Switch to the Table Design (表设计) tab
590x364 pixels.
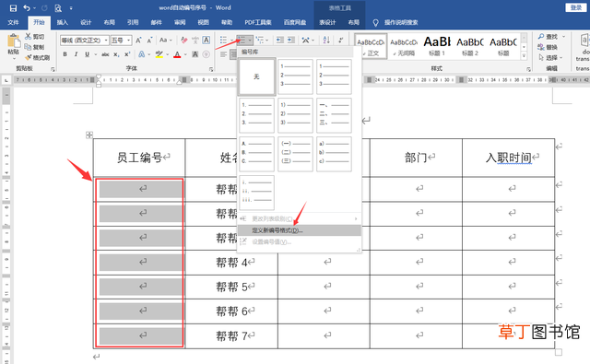[x=327, y=22]
